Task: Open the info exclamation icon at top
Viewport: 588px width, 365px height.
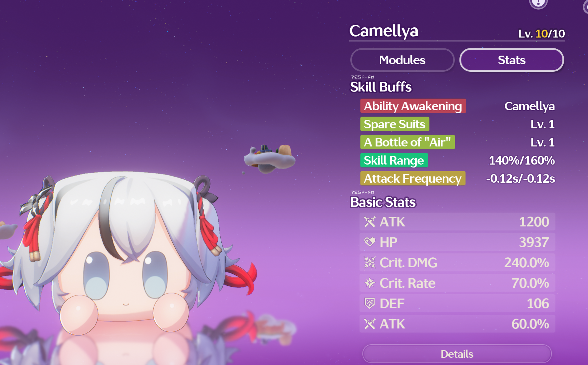Action: tap(538, 3)
